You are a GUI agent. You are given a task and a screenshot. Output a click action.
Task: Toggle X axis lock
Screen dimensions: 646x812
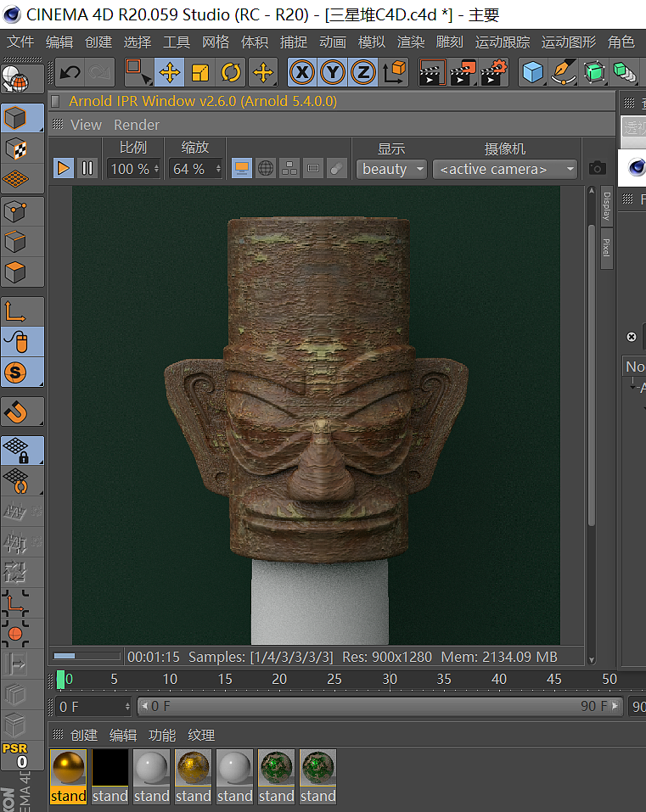301,73
